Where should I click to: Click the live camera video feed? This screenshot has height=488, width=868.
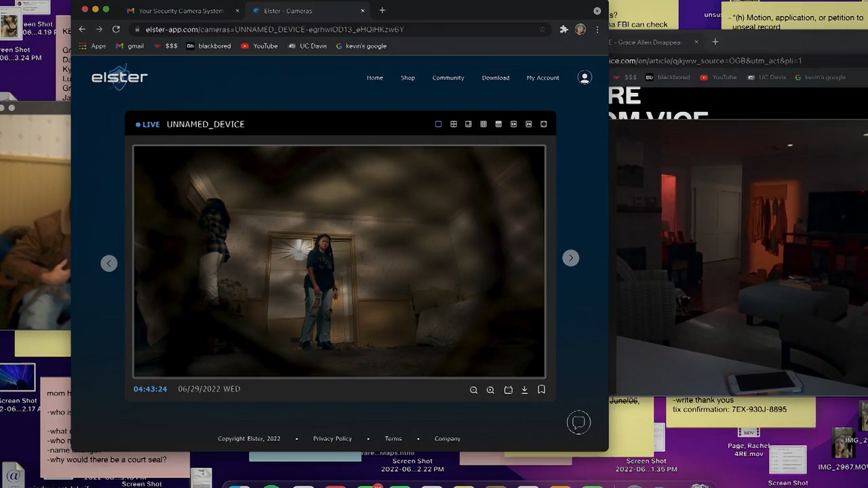tap(339, 262)
